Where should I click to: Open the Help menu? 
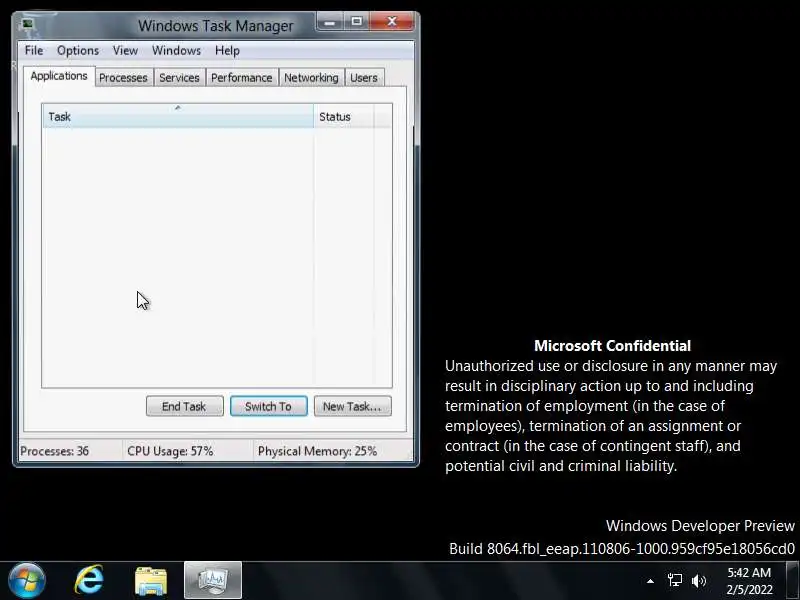coord(227,51)
